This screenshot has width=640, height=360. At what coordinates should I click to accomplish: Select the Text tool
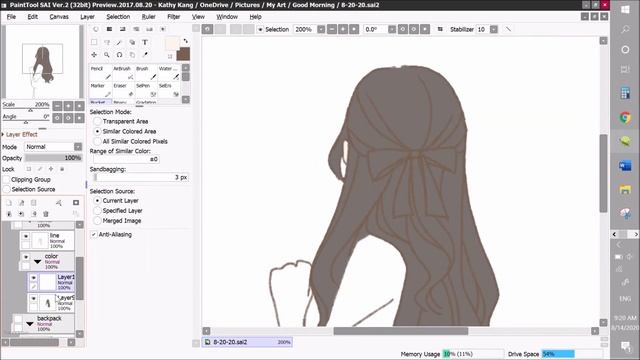[144, 42]
